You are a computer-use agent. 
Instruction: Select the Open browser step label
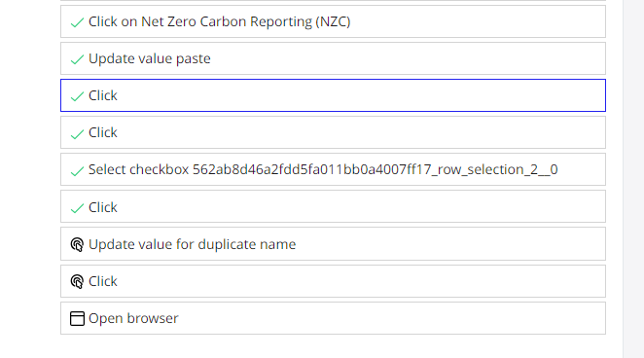[x=133, y=318]
